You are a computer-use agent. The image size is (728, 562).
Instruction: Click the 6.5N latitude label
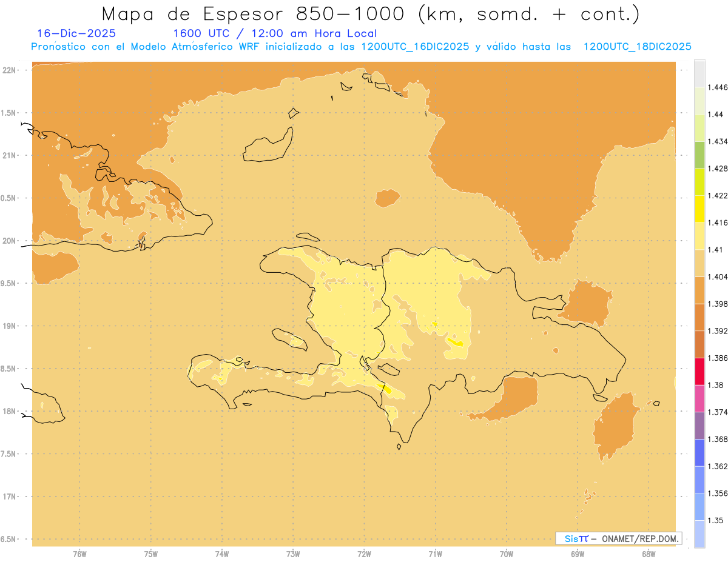tap(9, 539)
